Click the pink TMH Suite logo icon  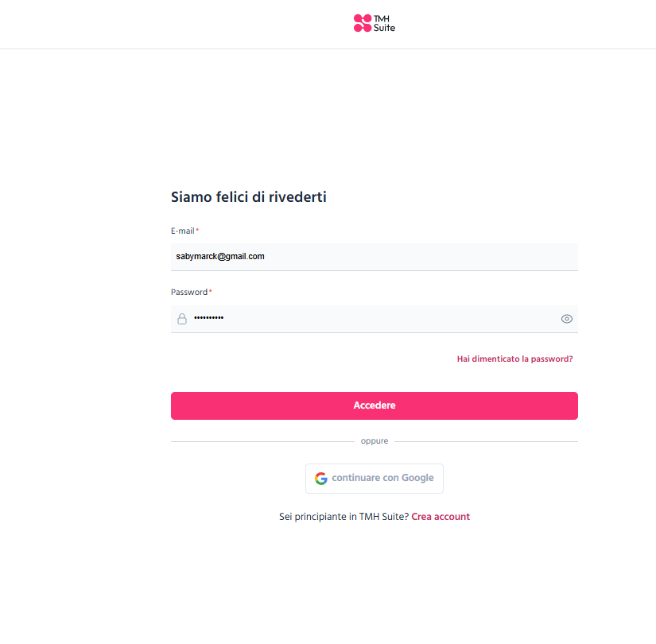363,23
